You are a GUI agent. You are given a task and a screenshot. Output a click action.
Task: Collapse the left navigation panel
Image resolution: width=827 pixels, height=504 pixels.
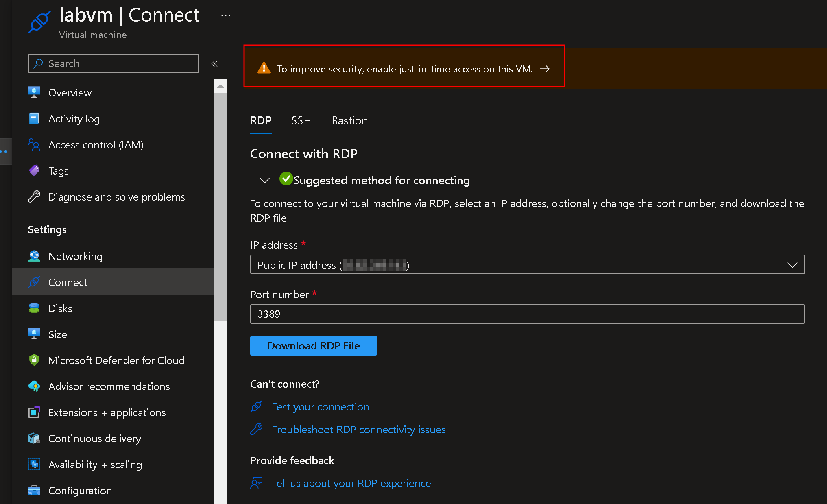(x=214, y=64)
